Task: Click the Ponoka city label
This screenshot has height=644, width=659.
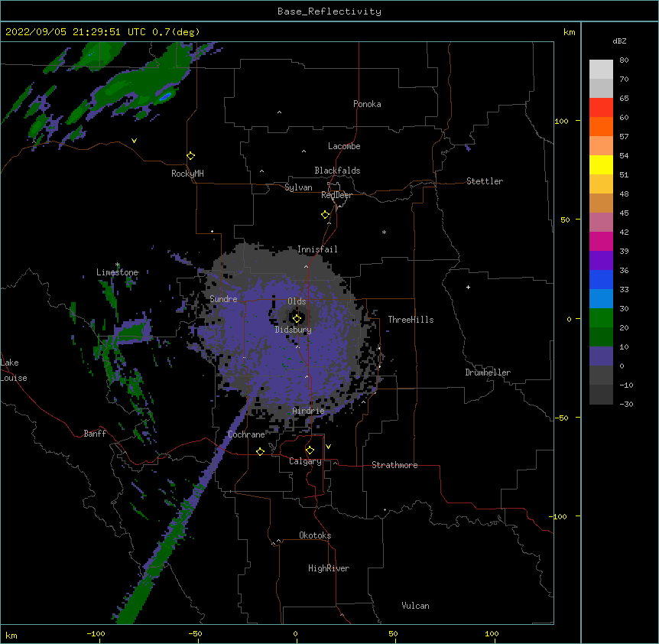Action: tap(367, 104)
